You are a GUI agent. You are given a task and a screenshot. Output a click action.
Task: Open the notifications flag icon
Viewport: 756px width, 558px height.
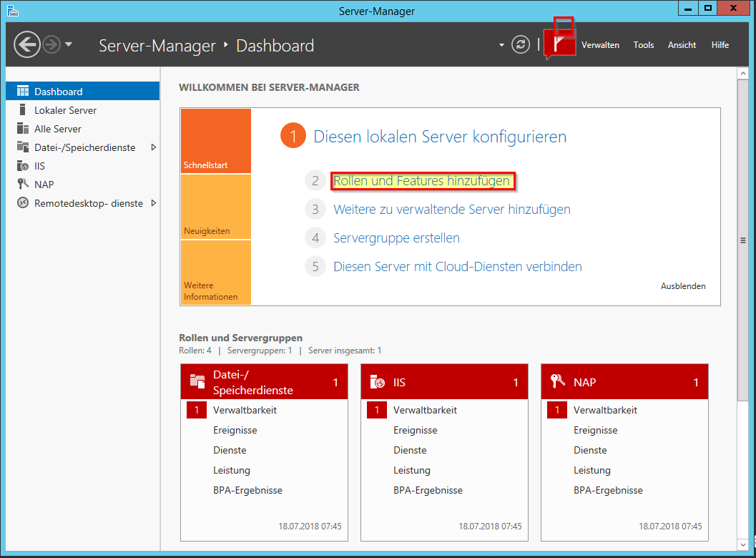560,44
